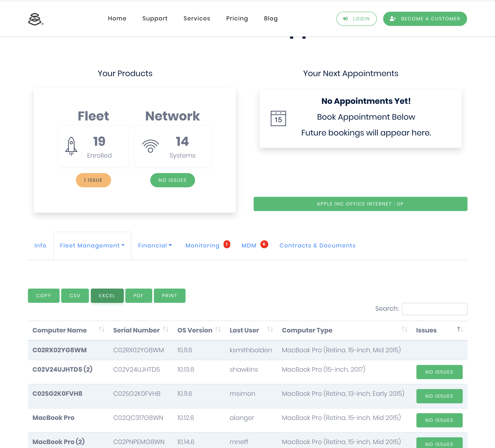495x448 pixels.
Task: Click the LOGIN button
Action: (356, 19)
